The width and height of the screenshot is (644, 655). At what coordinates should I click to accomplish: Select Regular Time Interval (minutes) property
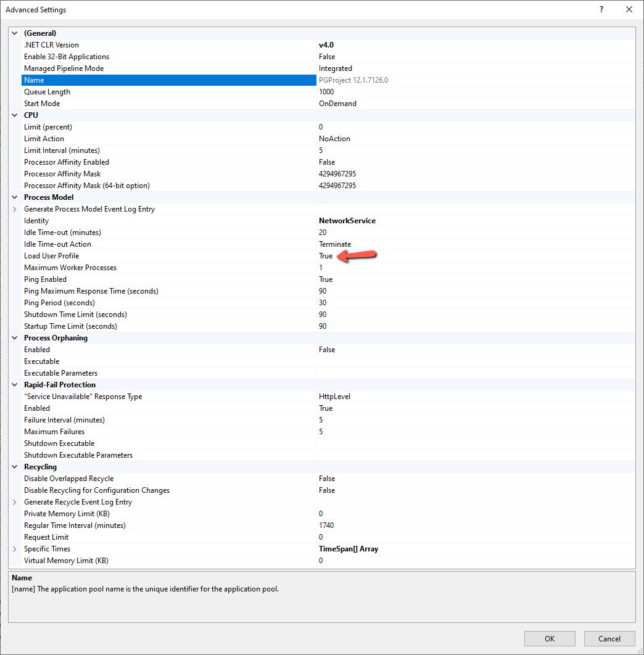[75, 525]
